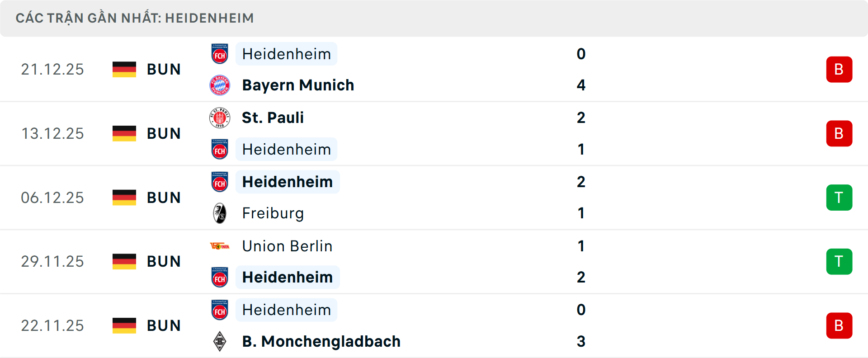Click the Union Berlin logo
Viewport: 868px width, 358px height.
pos(220,246)
